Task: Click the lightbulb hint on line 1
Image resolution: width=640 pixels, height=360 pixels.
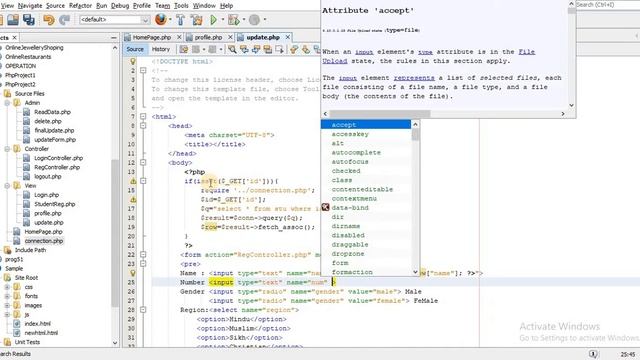Action: pos(133,61)
